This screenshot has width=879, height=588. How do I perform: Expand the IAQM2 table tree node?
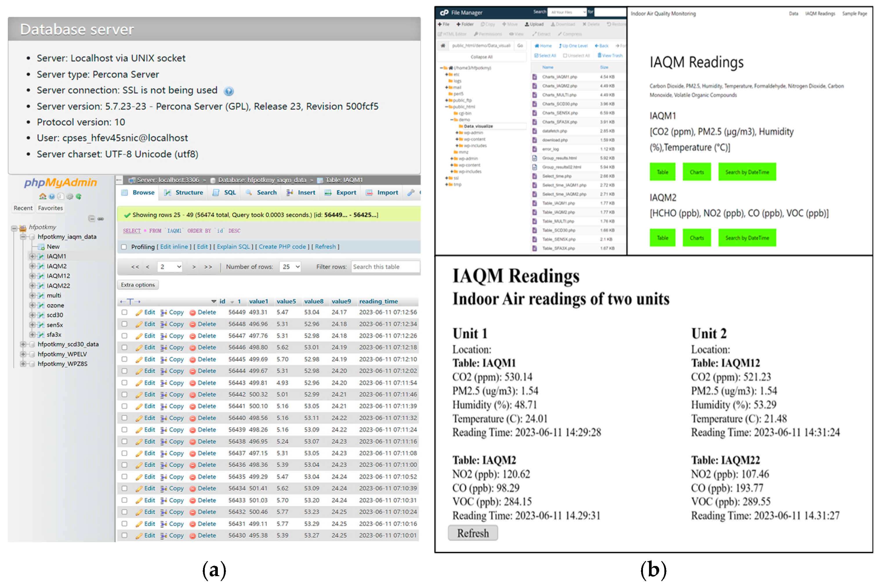tap(32, 267)
